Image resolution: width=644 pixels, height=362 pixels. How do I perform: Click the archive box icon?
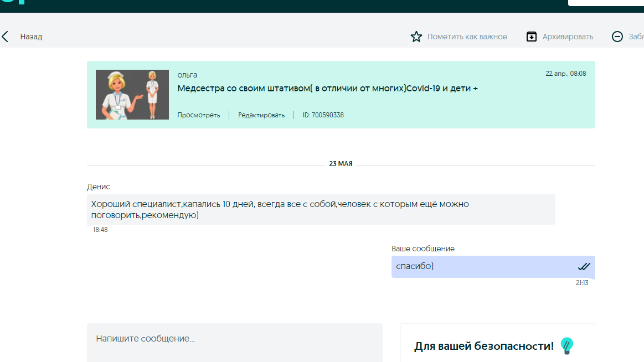click(532, 37)
